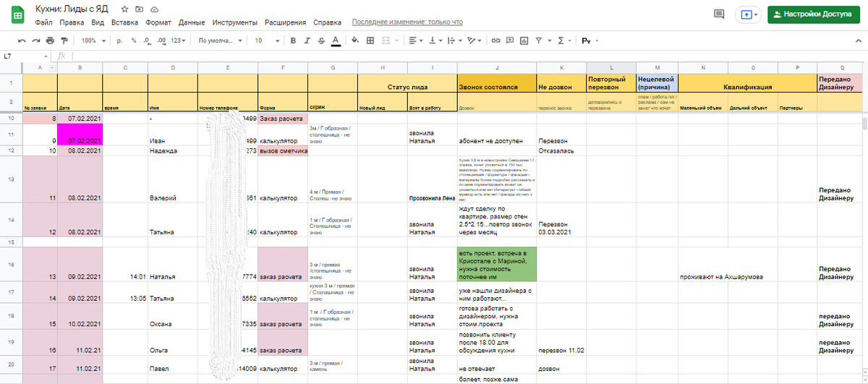Open zoom level 100% dropdown

[92, 40]
